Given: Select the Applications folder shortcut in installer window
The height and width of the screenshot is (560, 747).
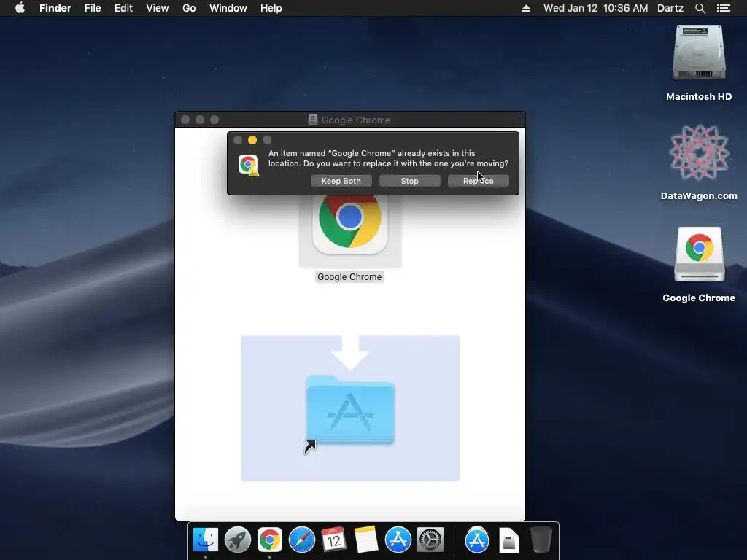Looking at the screenshot, I should coord(350,411).
